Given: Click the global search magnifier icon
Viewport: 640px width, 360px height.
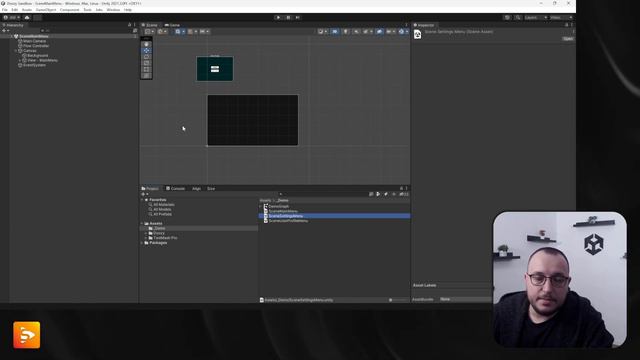Looking at the screenshot, I should point(518,18).
